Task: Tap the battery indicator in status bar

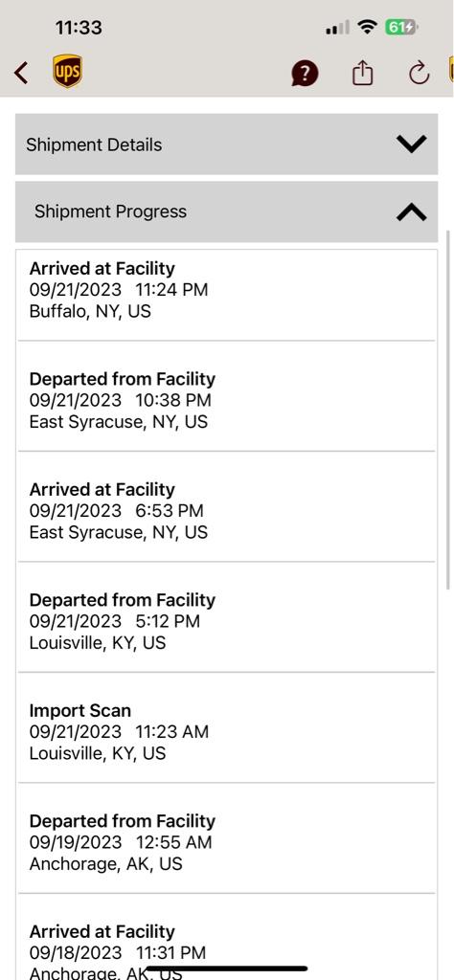Action: (401, 28)
